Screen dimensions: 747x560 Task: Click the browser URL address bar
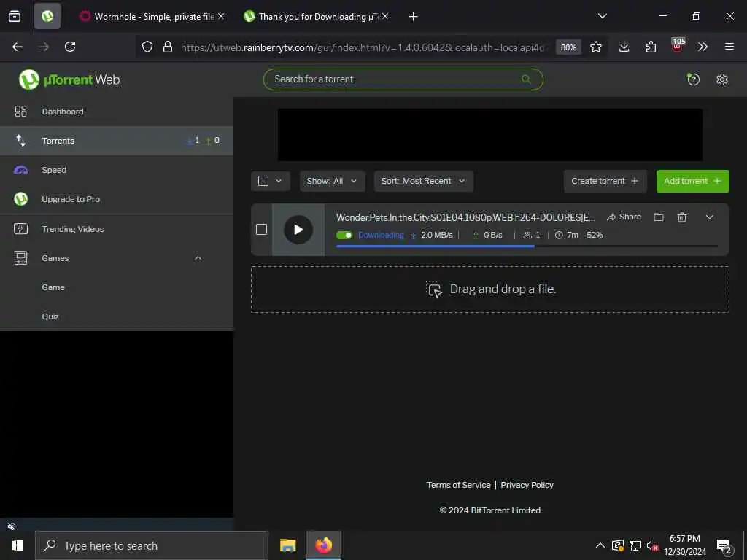pos(365,47)
